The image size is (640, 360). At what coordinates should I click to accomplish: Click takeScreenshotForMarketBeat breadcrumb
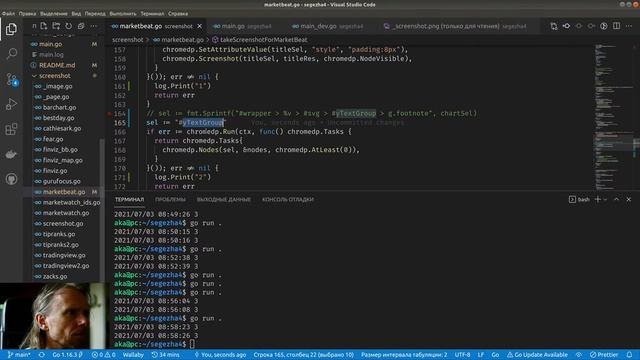[263, 40]
